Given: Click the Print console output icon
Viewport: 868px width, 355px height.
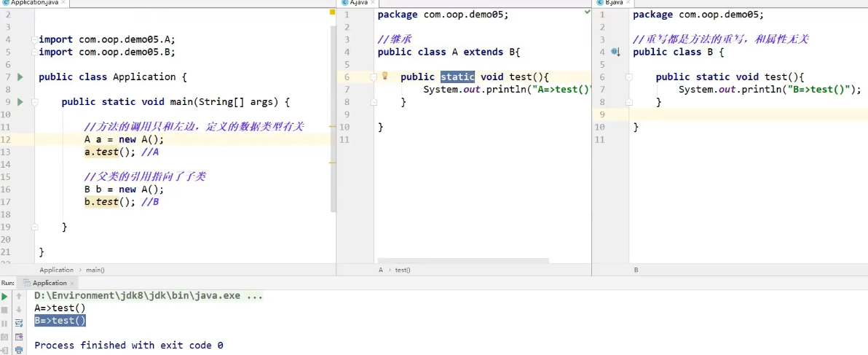Looking at the screenshot, I should point(19,350).
